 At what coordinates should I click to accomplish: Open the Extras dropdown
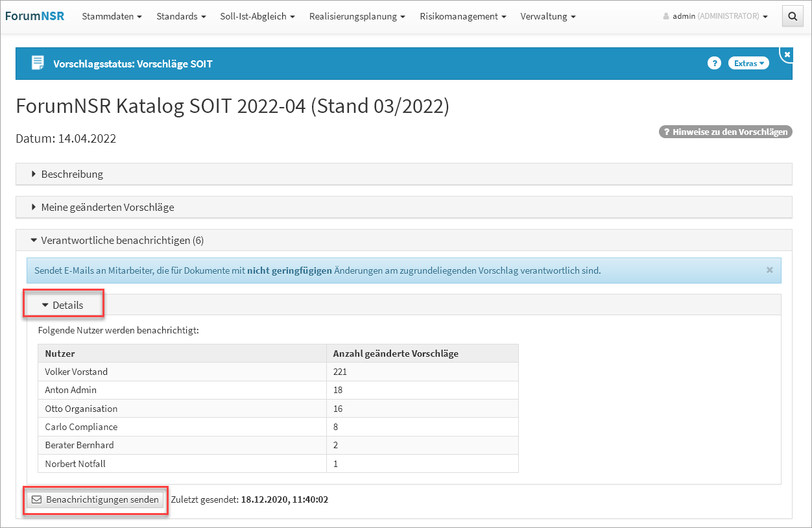748,63
